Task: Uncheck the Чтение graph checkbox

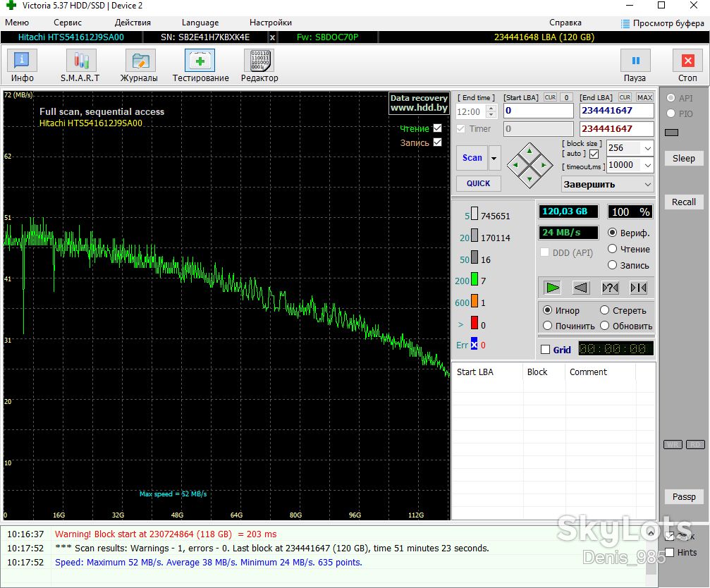Action: point(437,128)
